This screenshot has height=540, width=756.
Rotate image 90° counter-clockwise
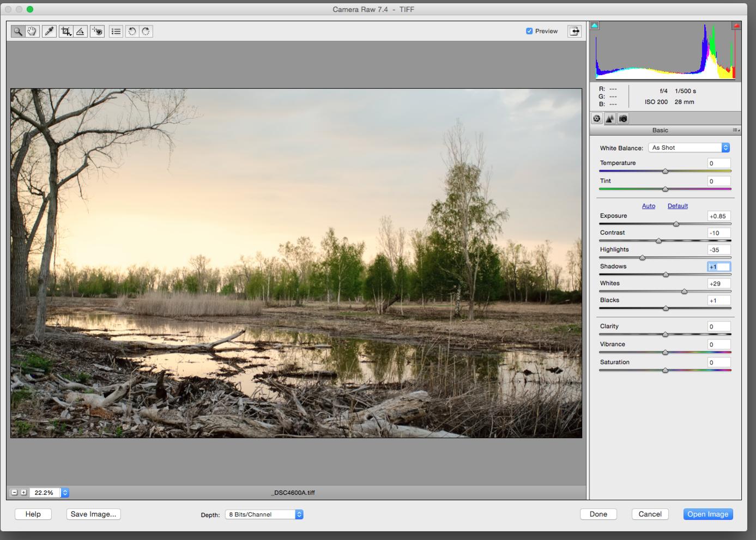pos(132,32)
